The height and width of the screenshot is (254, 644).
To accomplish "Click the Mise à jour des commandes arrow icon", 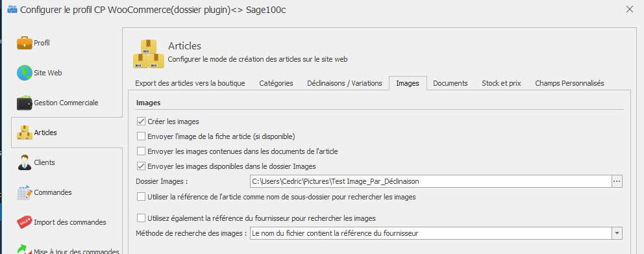I will tap(25, 250).
